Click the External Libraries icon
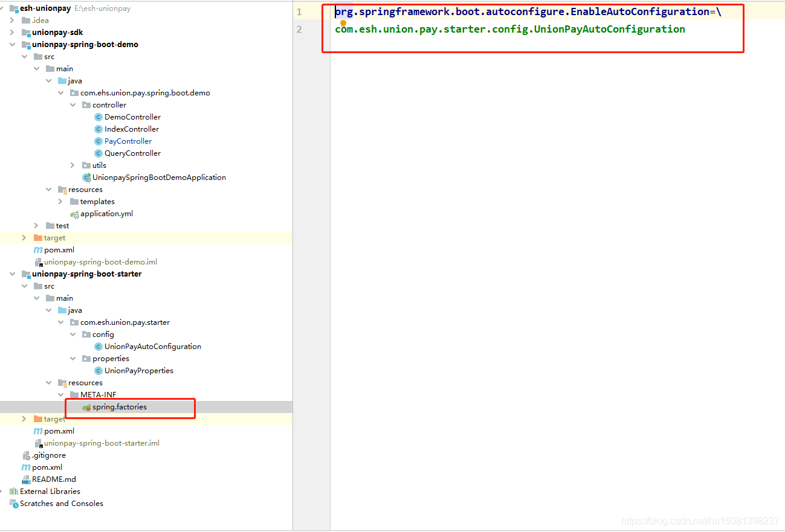 pos(14,492)
